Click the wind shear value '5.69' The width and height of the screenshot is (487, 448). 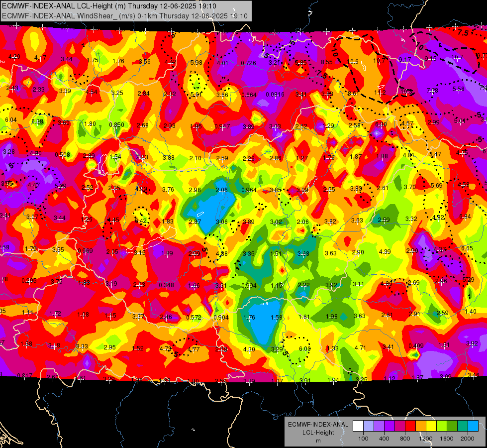click(436, 186)
